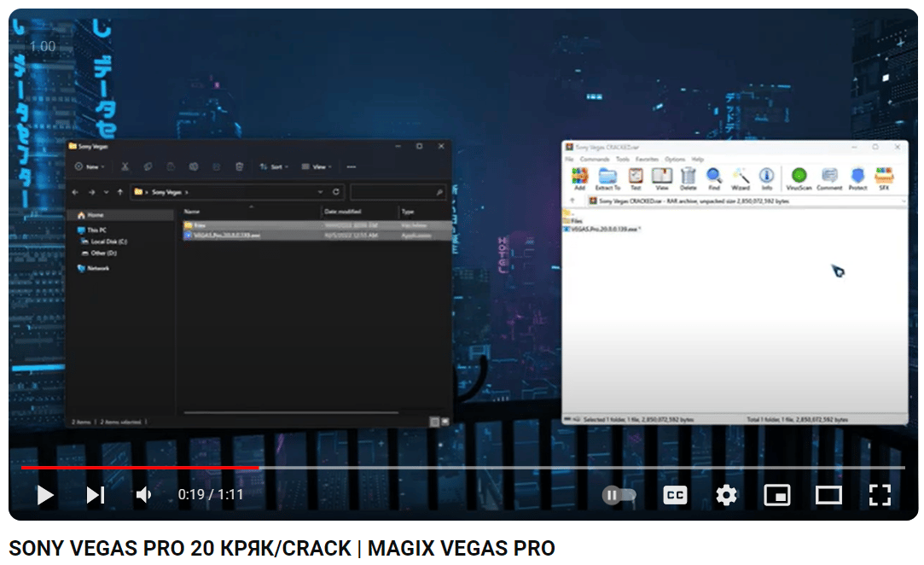The height and width of the screenshot is (565, 924).
Task: Click the Cut scissors icon in Explorer
Action: click(125, 167)
